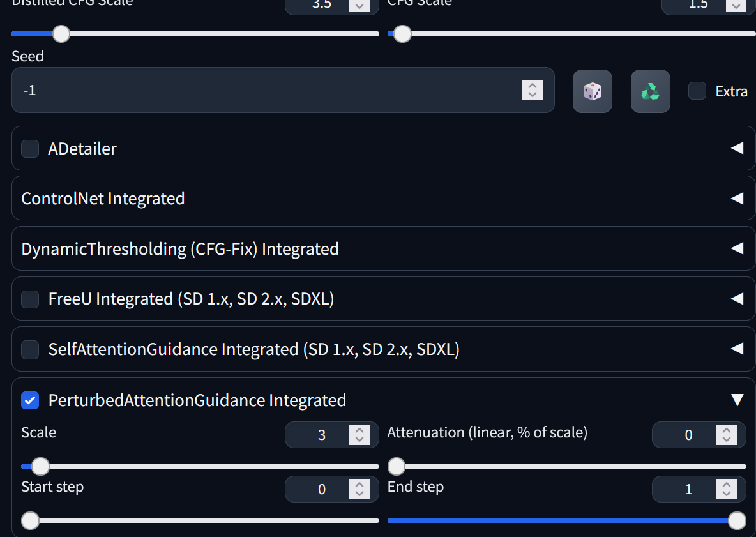
Task: Click the End step number input
Action: click(x=699, y=489)
